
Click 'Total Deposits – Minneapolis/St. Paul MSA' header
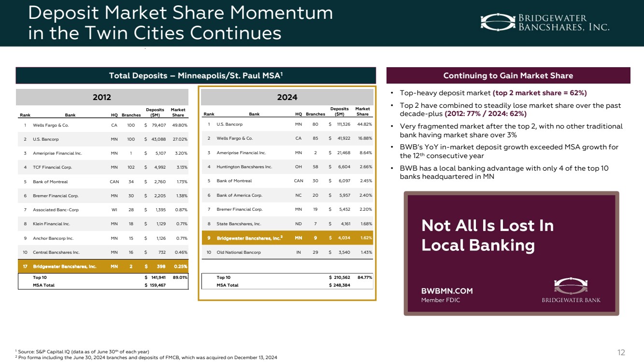196,75
